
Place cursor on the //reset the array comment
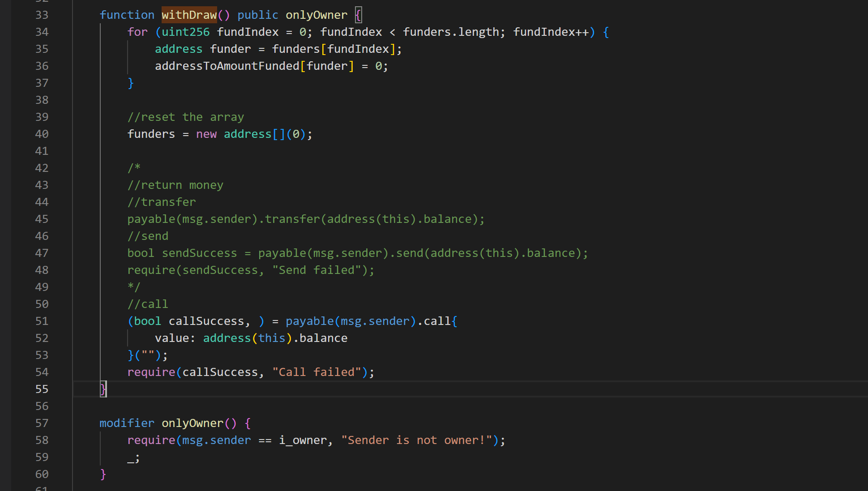coord(185,117)
